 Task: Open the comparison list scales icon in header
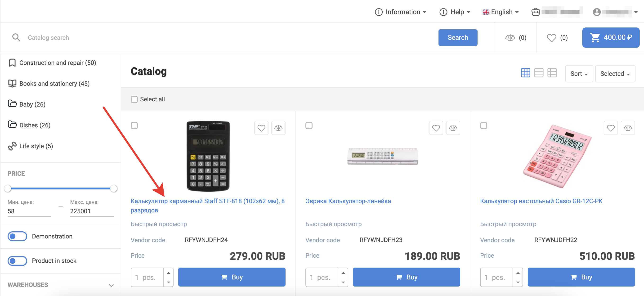tap(510, 38)
